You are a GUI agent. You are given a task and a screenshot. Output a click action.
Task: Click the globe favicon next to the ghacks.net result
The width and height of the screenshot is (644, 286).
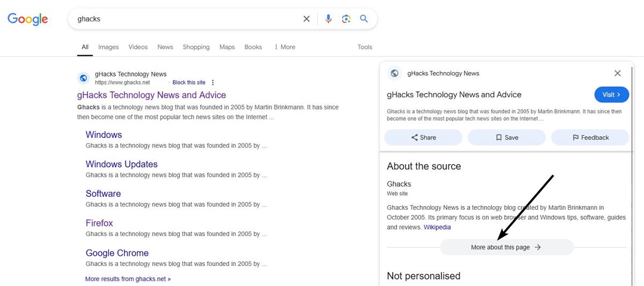coord(83,78)
